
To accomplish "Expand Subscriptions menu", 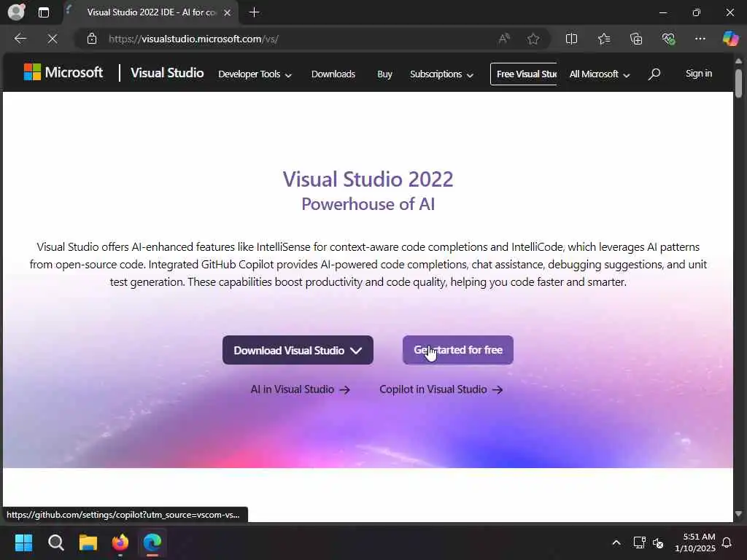I will (x=441, y=74).
